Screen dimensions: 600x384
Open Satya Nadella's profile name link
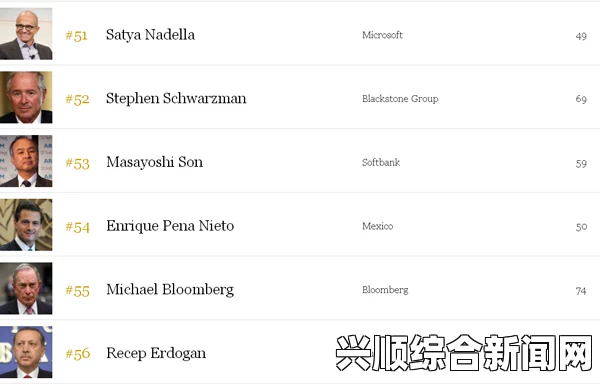150,35
